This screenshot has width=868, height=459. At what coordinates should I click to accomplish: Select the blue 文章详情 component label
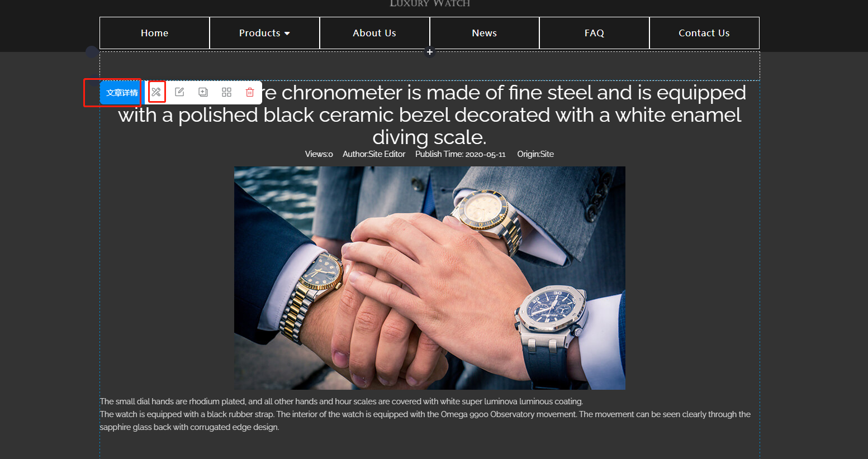tap(122, 93)
